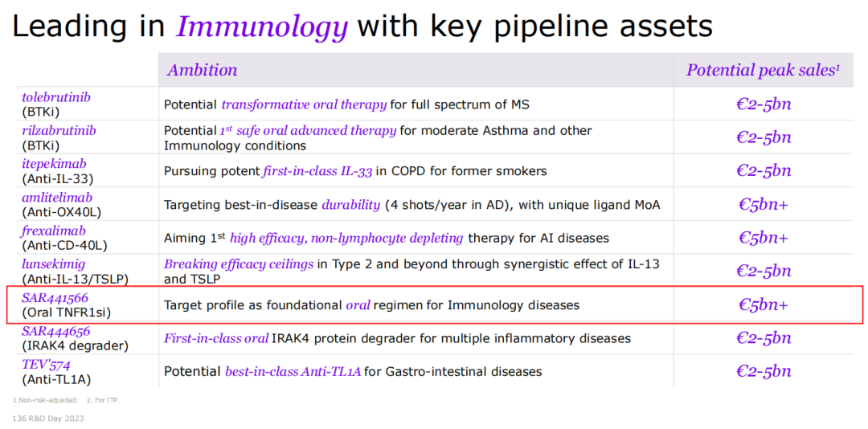Click the "136 R&D Day 2023" footer
This screenshot has height=429, width=868.
(x=48, y=419)
